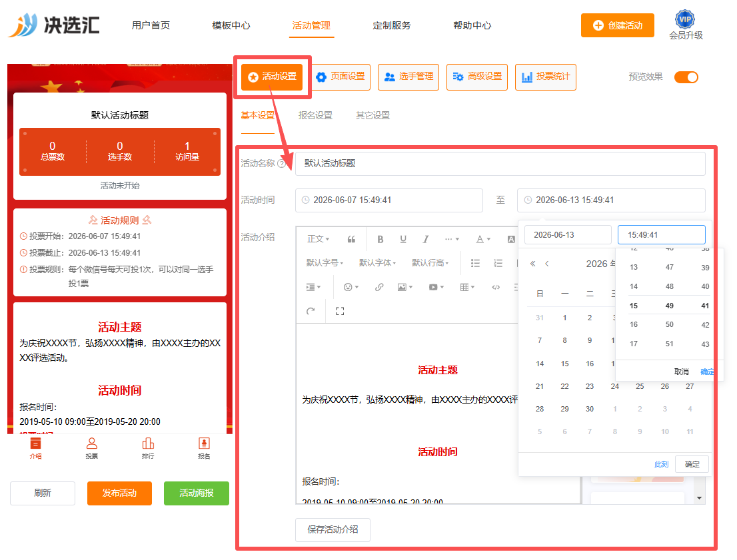The width and height of the screenshot is (737, 560).
Task: Switch to the 其它设置 tab
Action: pos(372,116)
